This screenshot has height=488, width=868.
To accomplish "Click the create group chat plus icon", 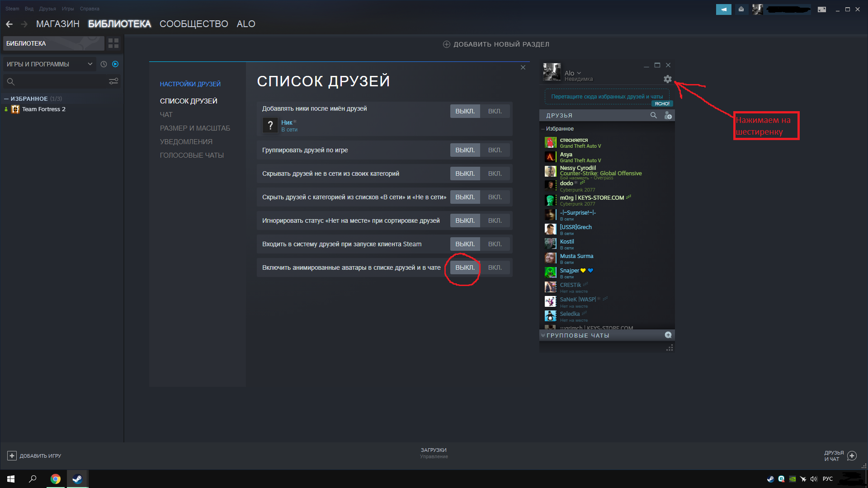I will (668, 335).
